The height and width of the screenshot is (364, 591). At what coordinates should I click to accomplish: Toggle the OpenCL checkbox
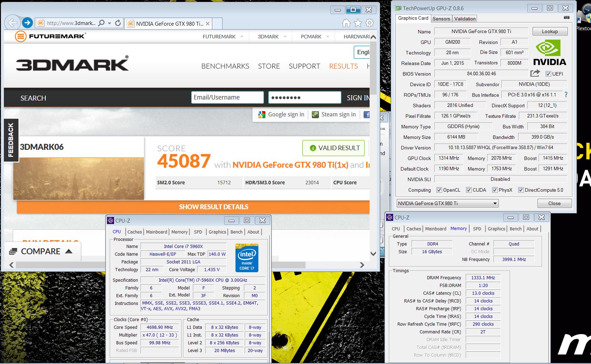[439, 190]
